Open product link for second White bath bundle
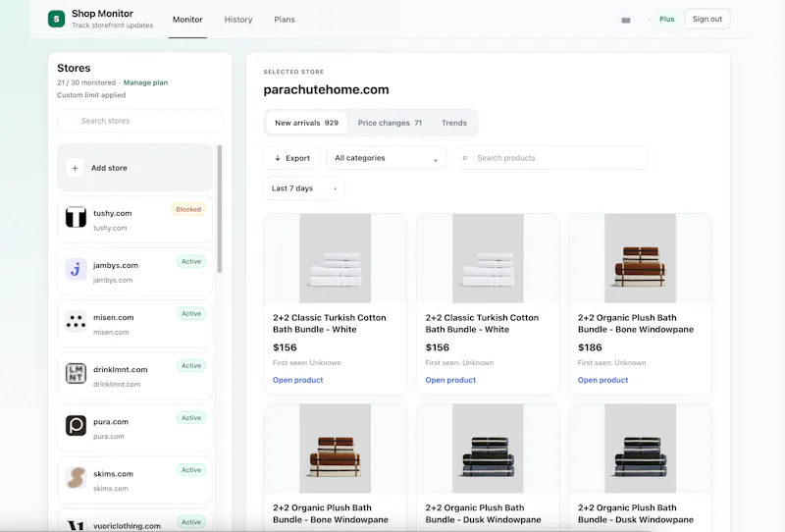Viewport: 785px width, 532px height. pos(450,380)
